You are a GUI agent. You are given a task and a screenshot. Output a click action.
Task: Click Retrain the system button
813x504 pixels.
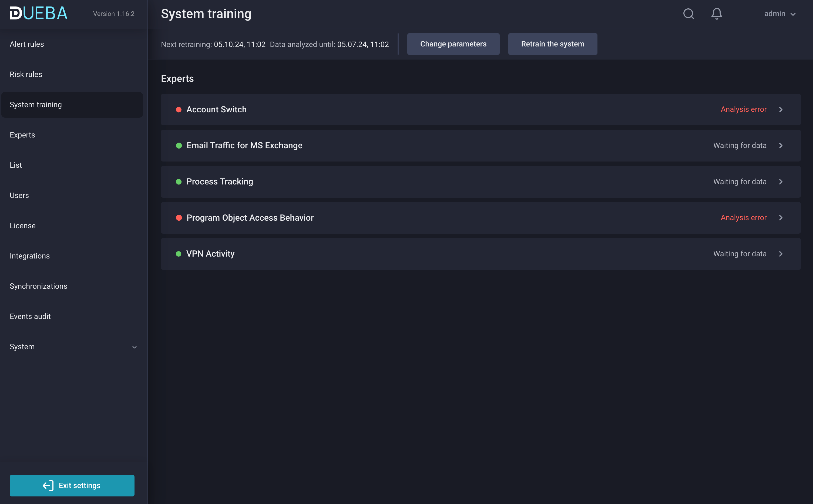552,44
